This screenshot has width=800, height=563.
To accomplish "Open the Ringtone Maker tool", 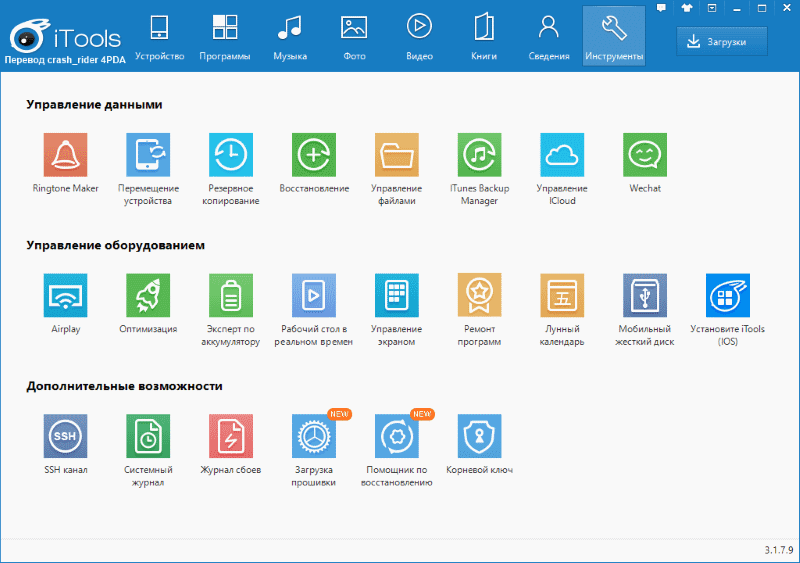I will tap(65, 155).
